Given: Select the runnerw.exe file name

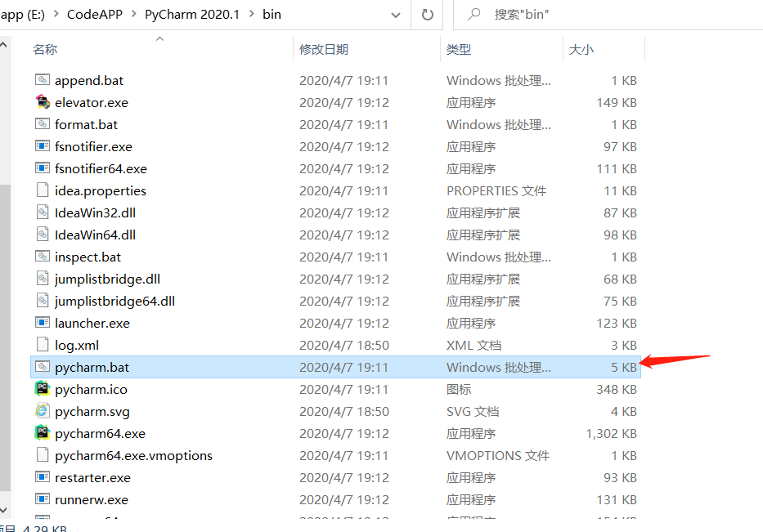Looking at the screenshot, I should pyautogui.click(x=92, y=500).
